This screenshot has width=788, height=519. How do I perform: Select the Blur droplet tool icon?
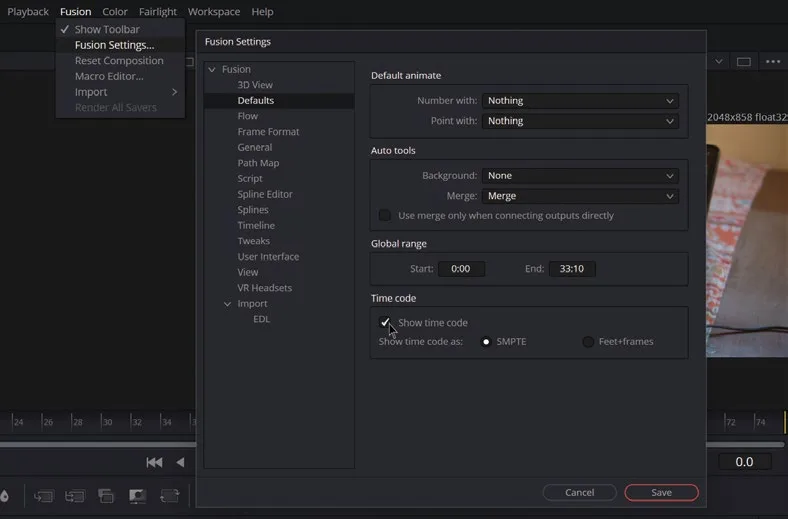point(4,496)
